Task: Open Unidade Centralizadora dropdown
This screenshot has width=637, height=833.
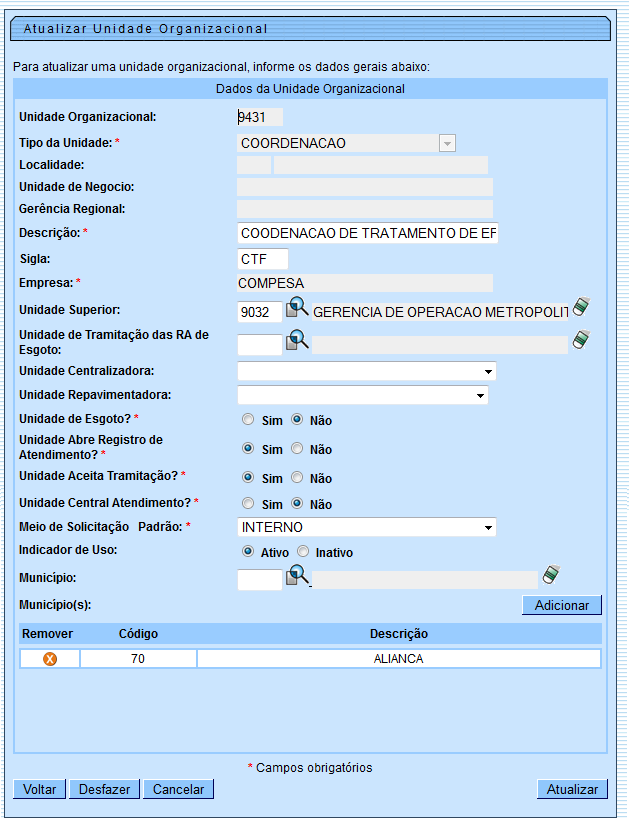Action: click(x=366, y=371)
